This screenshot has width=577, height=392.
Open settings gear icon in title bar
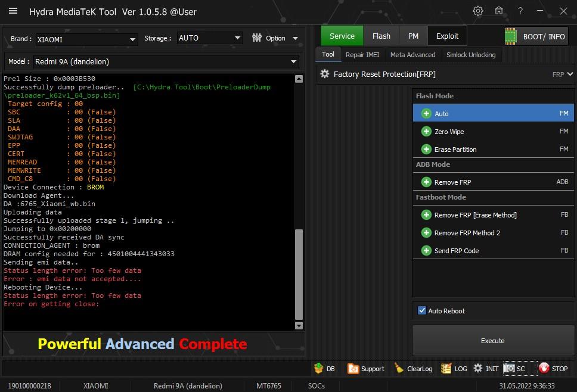click(477, 11)
